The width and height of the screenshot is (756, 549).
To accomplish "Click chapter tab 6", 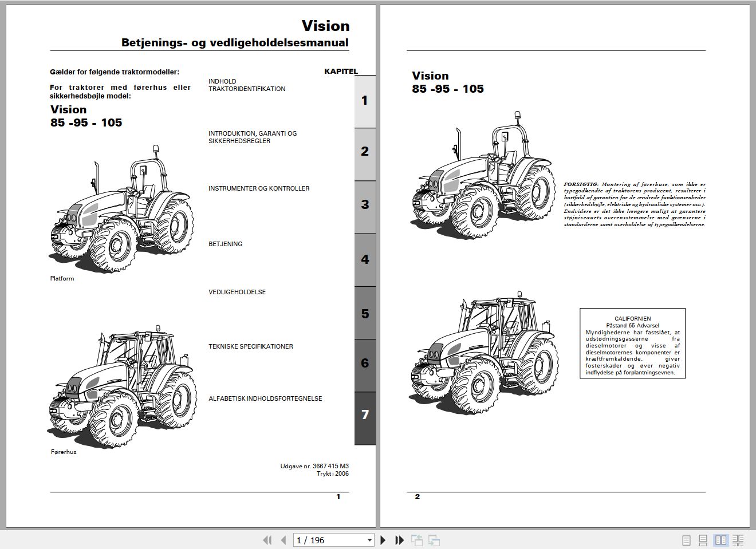I will pyautogui.click(x=365, y=365).
